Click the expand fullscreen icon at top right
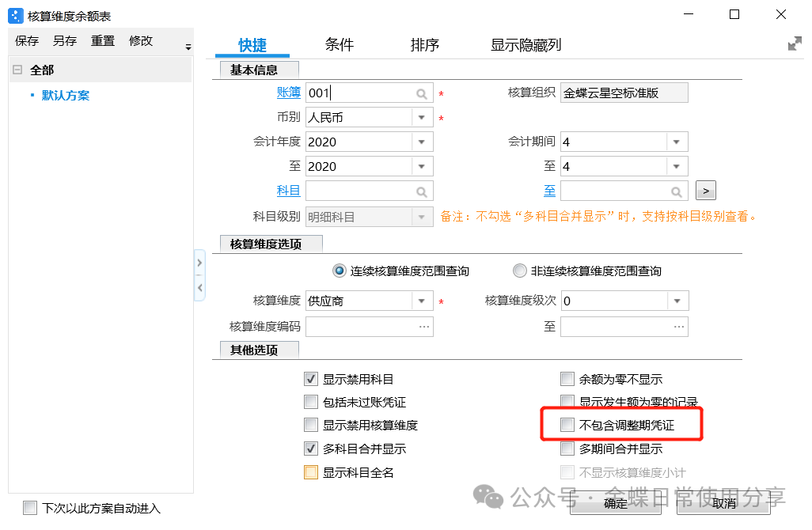812x530 pixels. click(x=795, y=44)
